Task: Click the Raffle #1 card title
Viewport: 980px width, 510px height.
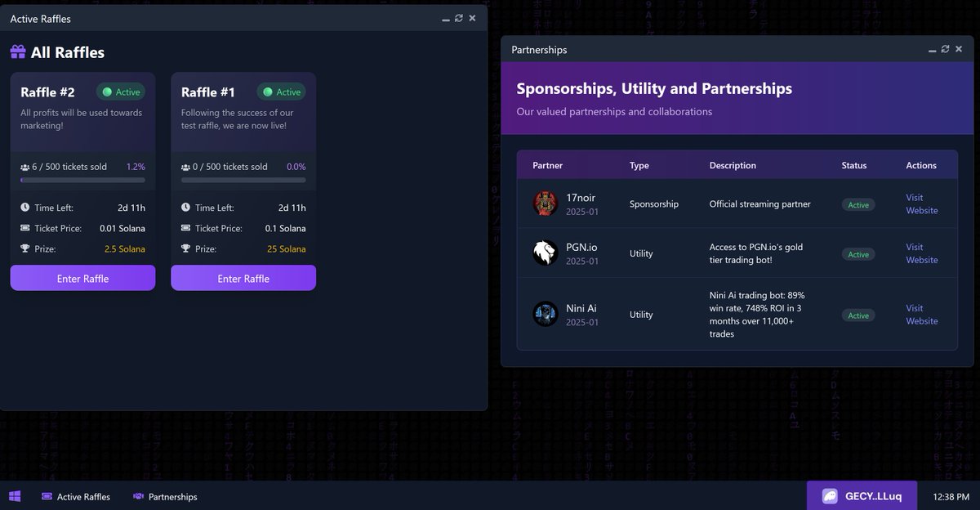Action: [208, 92]
